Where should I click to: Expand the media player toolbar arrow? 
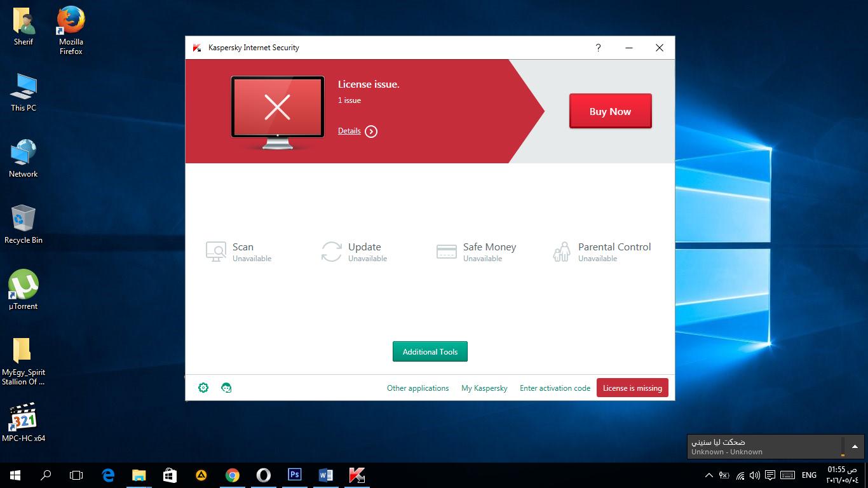click(x=855, y=447)
